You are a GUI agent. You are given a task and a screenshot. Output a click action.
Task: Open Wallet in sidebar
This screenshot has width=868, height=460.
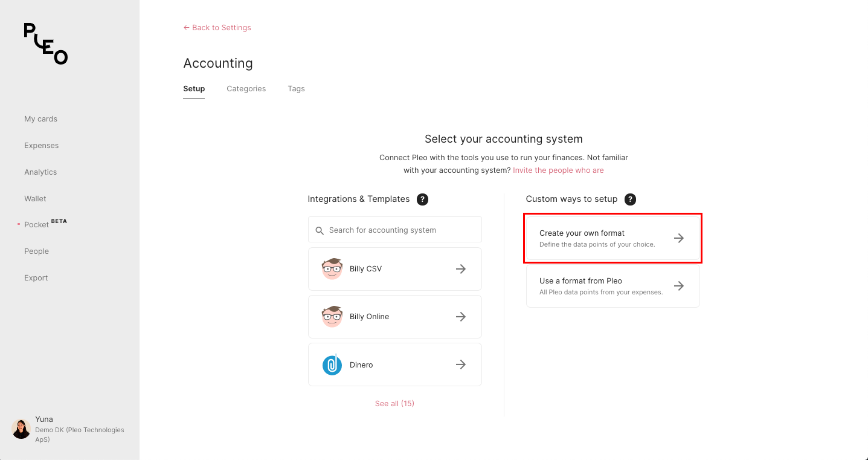pos(35,199)
